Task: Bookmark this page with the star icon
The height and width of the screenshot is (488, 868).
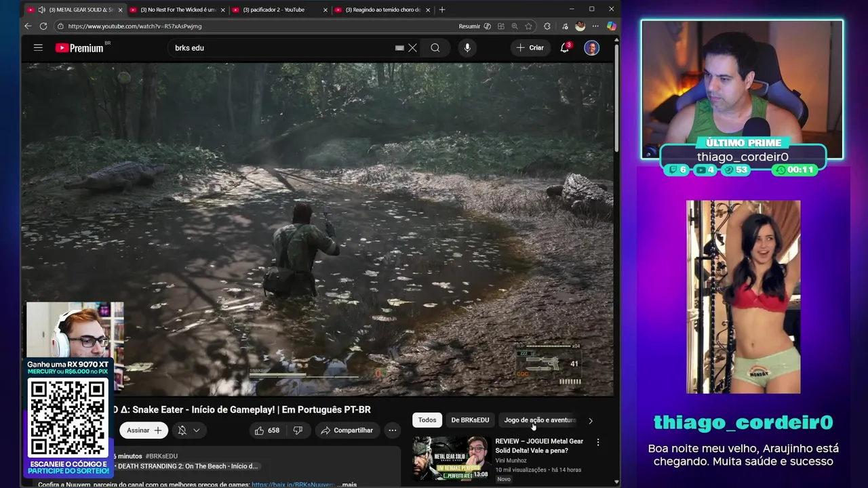Action: click(x=528, y=26)
